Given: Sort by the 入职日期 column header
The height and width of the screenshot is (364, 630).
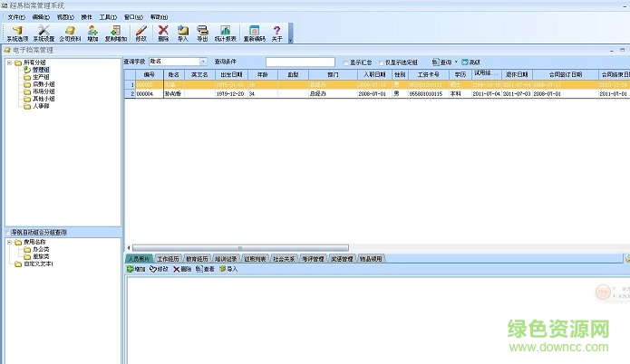Looking at the screenshot, I should pyautogui.click(x=374, y=74).
